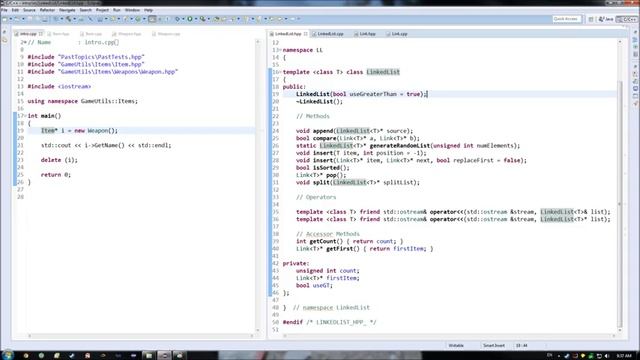This screenshot has width=640, height=360.
Task: Click 'bool isSorted();' in LinkedList.hpp
Action: point(323,168)
